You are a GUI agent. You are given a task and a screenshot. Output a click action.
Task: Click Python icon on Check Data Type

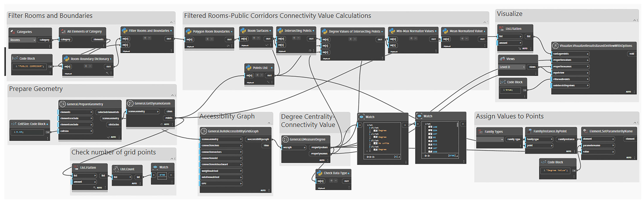(x=320, y=173)
